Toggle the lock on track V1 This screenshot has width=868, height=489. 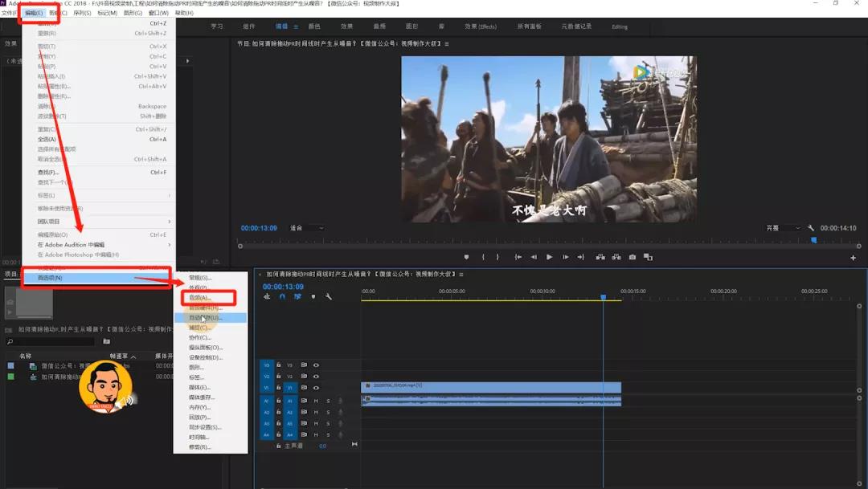[278, 388]
